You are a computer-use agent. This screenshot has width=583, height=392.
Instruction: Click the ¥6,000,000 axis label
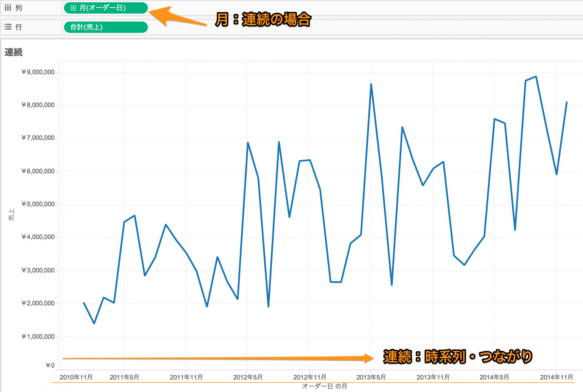click(x=38, y=171)
